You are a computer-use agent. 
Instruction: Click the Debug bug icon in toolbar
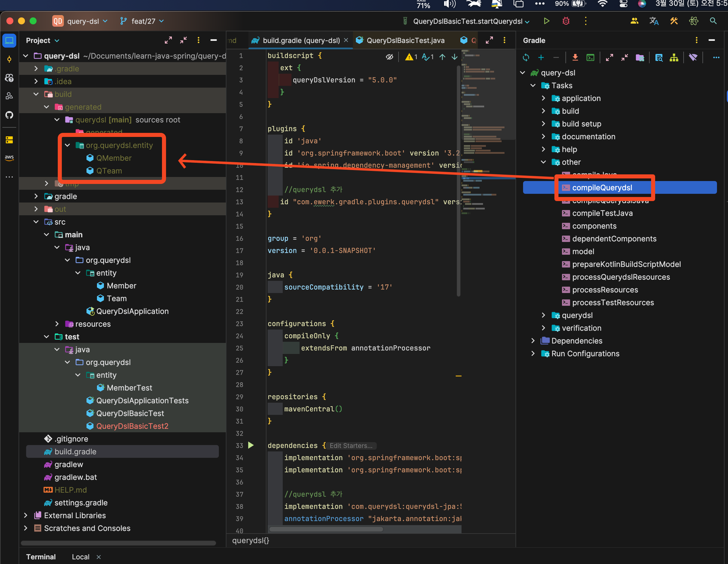coord(566,21)
